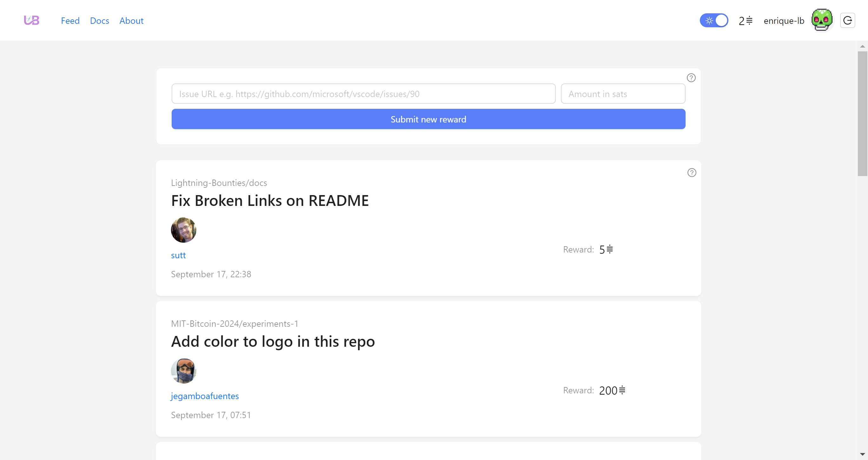
Task: Click help icon on reward form card
Action: click(x=691, y=78)
